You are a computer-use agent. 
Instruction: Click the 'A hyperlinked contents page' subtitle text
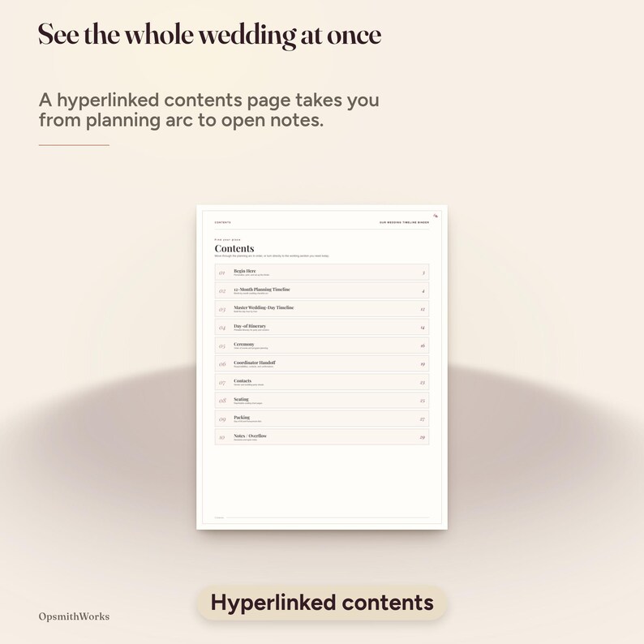click(x=208, y=110)
